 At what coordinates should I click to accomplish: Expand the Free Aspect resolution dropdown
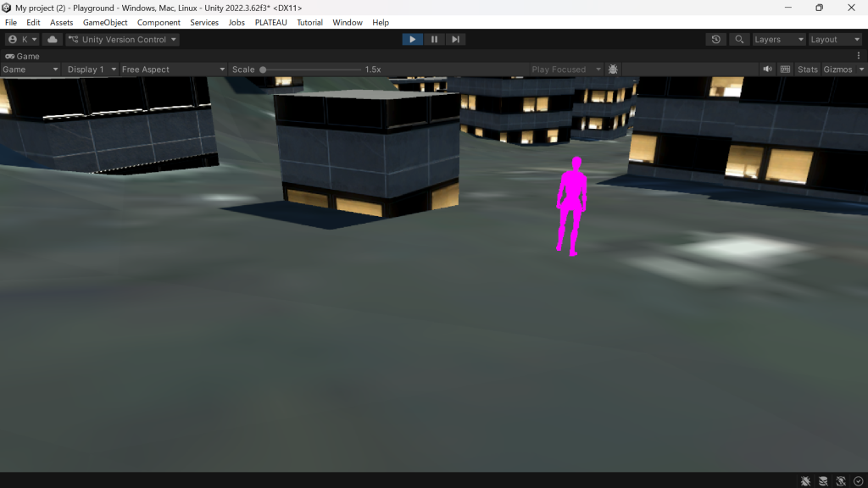click(174, 69)
